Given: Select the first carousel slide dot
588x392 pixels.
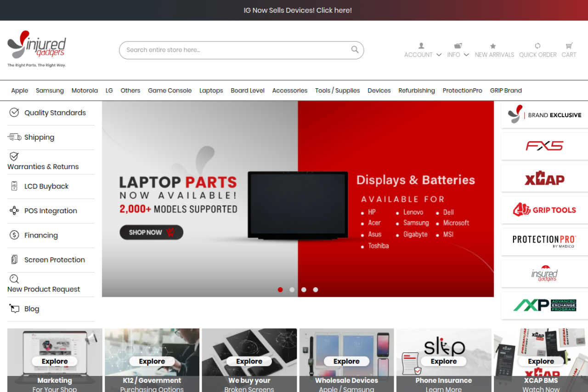Looking at the screenshot, I should click(x=280, y=290).
